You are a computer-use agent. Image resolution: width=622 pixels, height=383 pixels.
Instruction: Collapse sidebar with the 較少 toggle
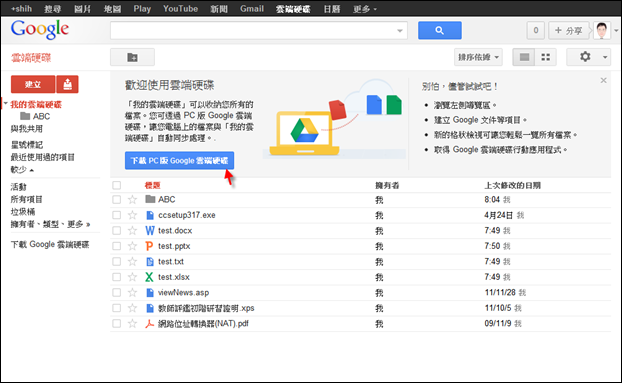22,170
